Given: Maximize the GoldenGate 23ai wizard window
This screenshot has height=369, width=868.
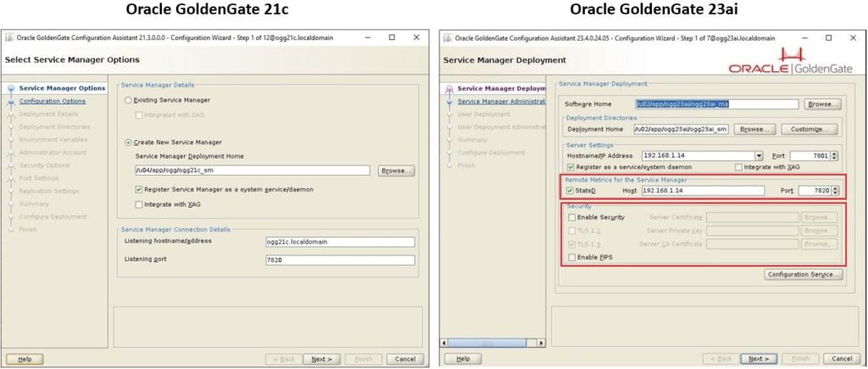Looking at the screenshot, I should pos(826,38).
